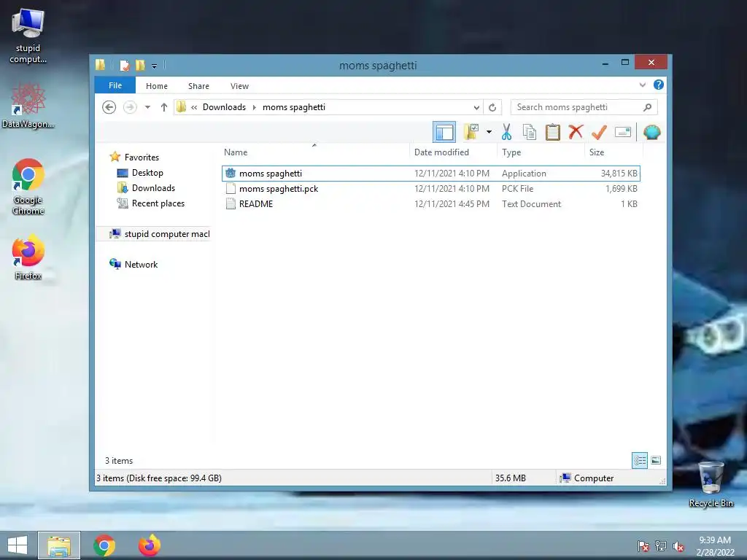This screenshot has width=747, height=560.
Task: Click New Folder icon in Quick Access Toolbar
Action: (x=140, y=65)
